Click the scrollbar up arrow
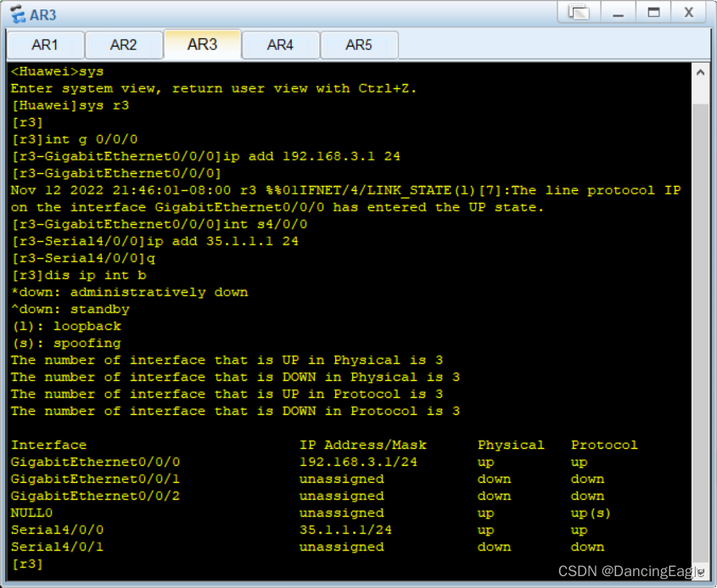 click(700, 72)
